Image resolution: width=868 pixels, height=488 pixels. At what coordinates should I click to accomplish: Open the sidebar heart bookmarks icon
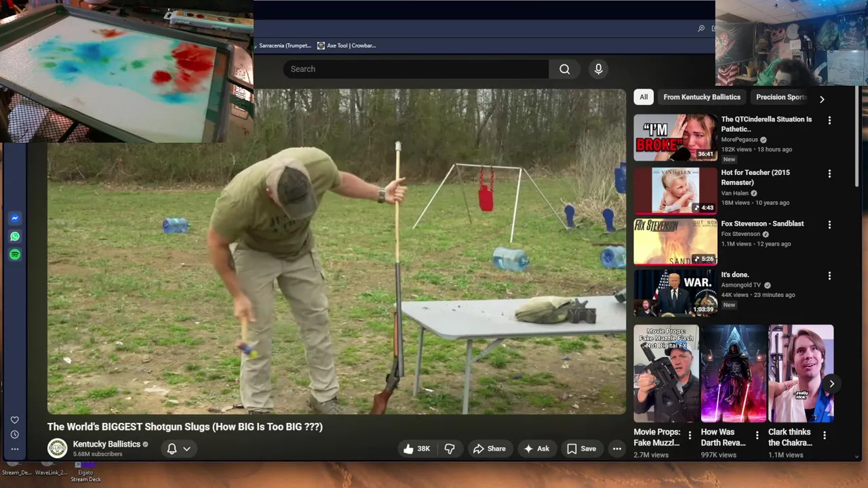(15, 420)
